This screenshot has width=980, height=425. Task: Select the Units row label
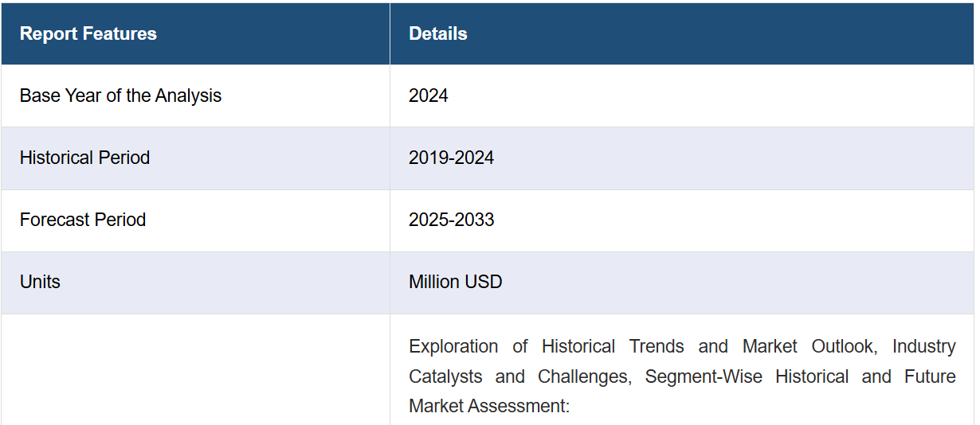point(40,282)
